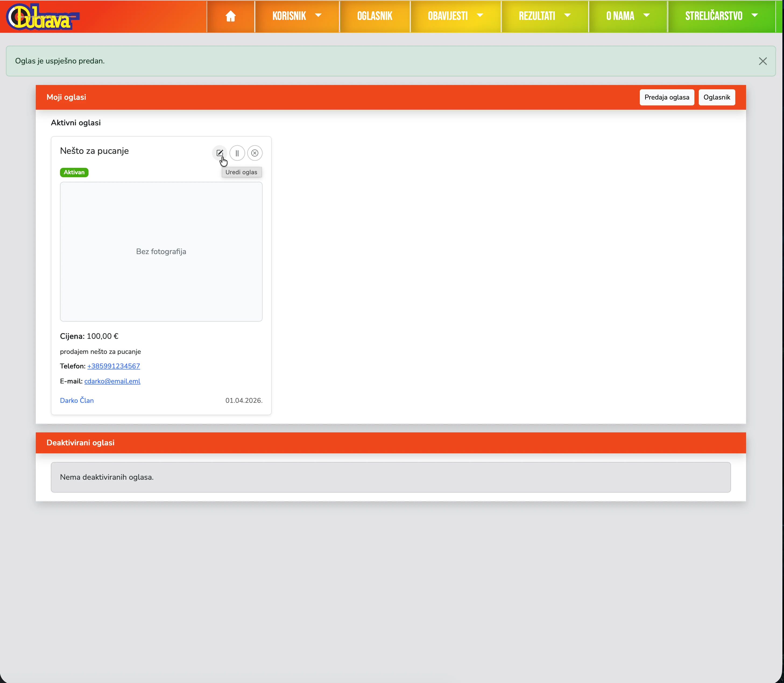Expand the Rezultati dropdown menu
This screenshot has height=683, width=784.
pos(545,16)
